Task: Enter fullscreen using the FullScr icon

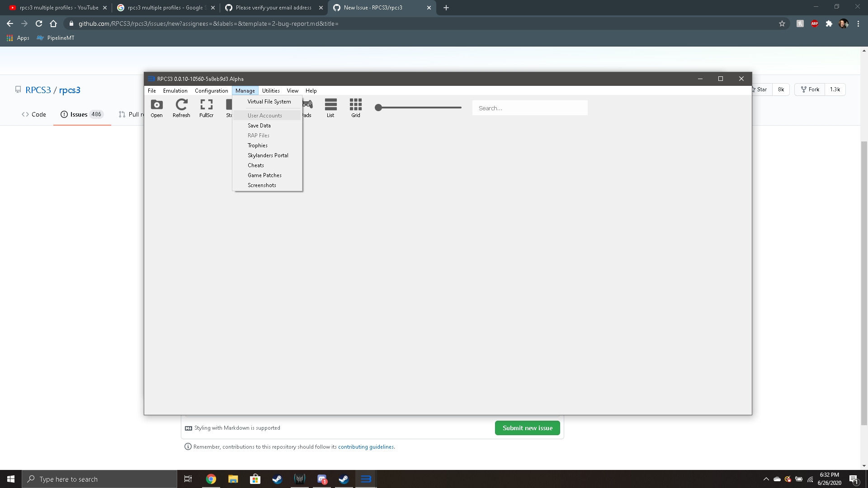Action: tap(207, 108)
